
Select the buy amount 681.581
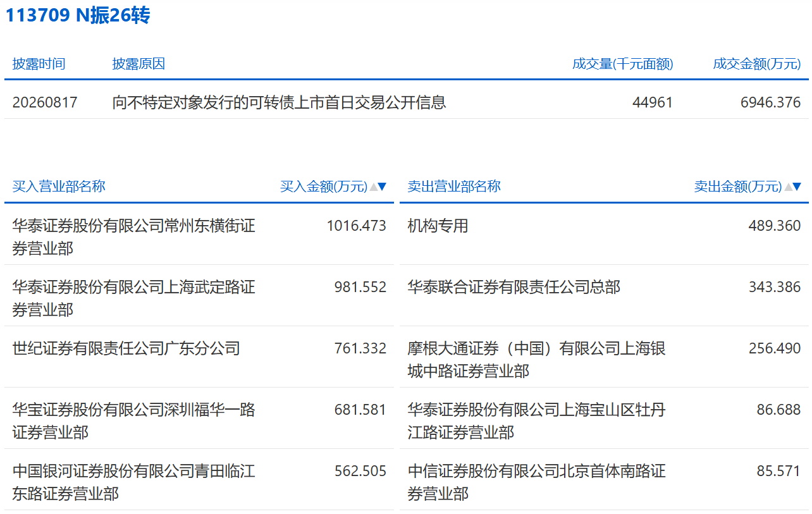[360, 410]
